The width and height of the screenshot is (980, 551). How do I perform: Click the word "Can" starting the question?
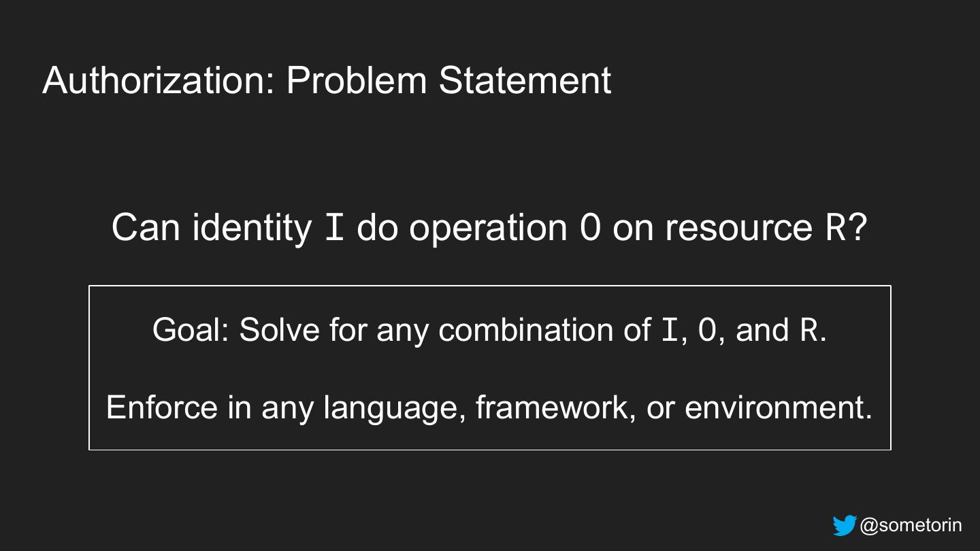pos(146,228)
